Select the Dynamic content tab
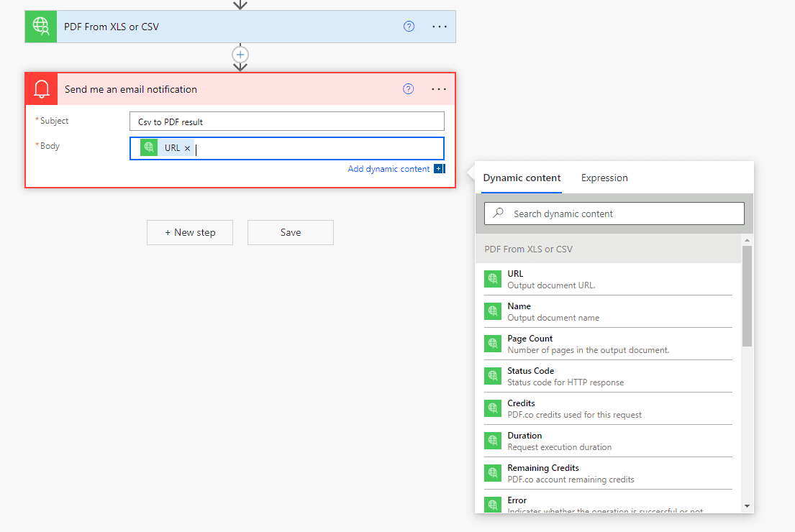795x532 pixels. (x=521, y=178)
